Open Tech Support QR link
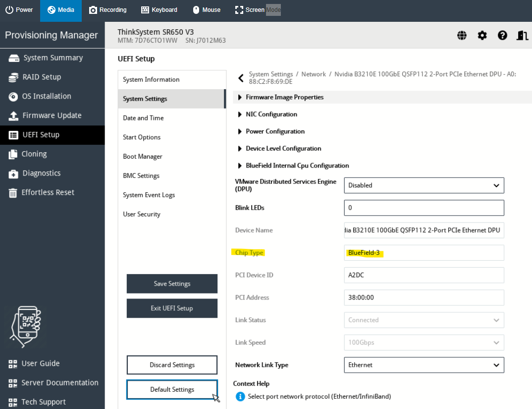 pos(37,402)
